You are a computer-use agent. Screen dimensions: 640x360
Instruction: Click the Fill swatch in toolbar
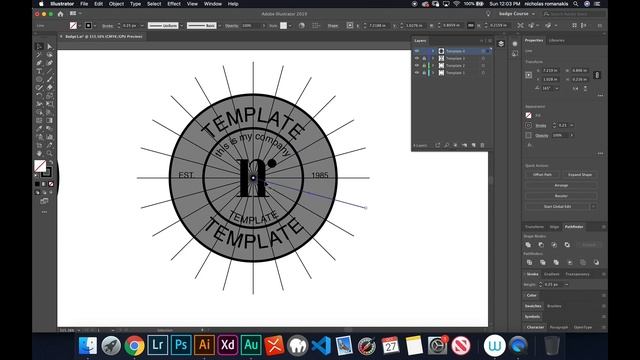(x=40, y=166)
